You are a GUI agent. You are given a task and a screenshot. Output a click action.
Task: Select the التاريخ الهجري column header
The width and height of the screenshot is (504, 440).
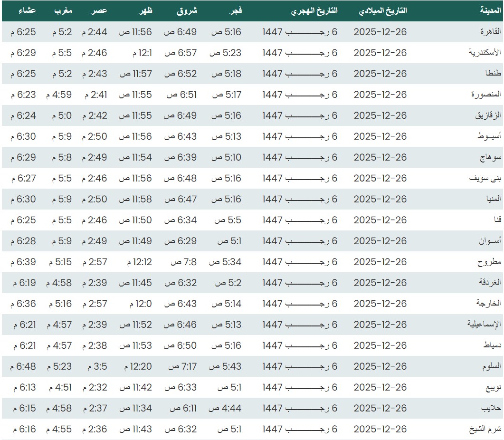pos(314,10)
